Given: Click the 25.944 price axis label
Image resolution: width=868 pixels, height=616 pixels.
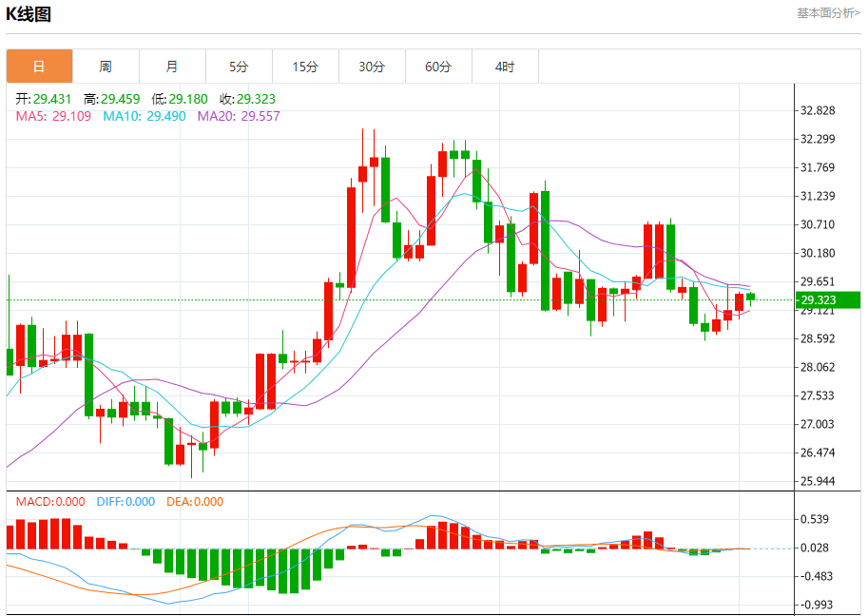Looking at the screenshot, I should pyautogui.click(x=818, y=482).
